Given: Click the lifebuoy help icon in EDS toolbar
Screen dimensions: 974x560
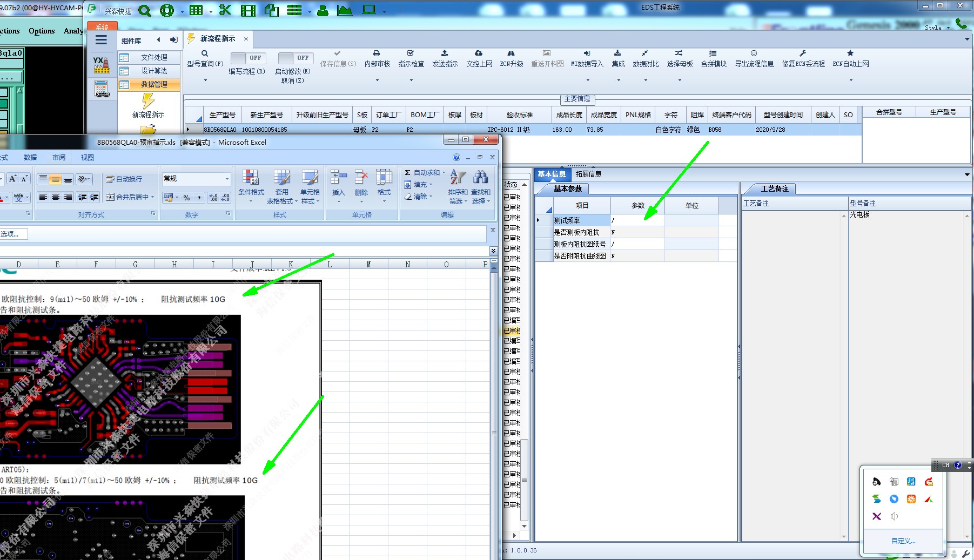Looking at the screenshot, I should (x=167, y=10).
